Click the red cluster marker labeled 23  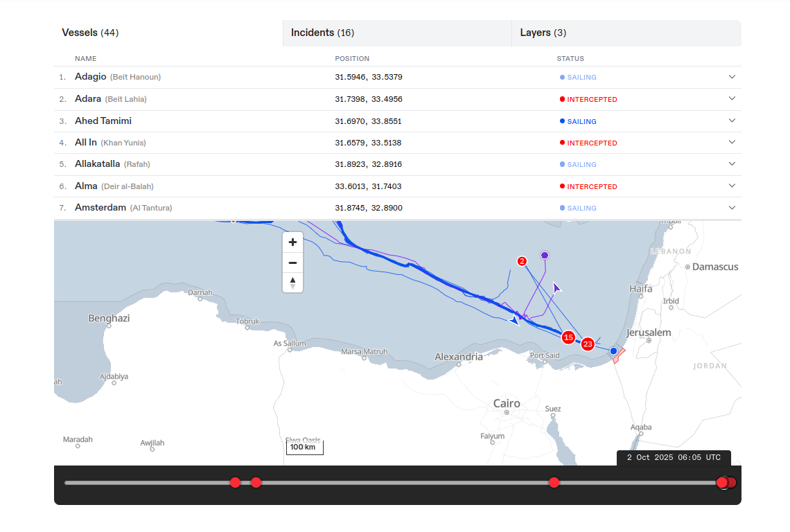[588, 344]
